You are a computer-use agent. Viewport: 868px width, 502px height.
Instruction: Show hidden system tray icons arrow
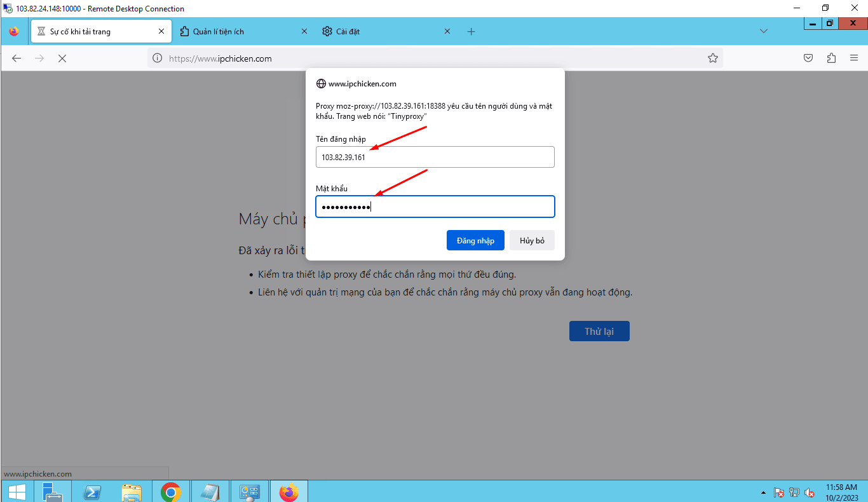[763, 492]
